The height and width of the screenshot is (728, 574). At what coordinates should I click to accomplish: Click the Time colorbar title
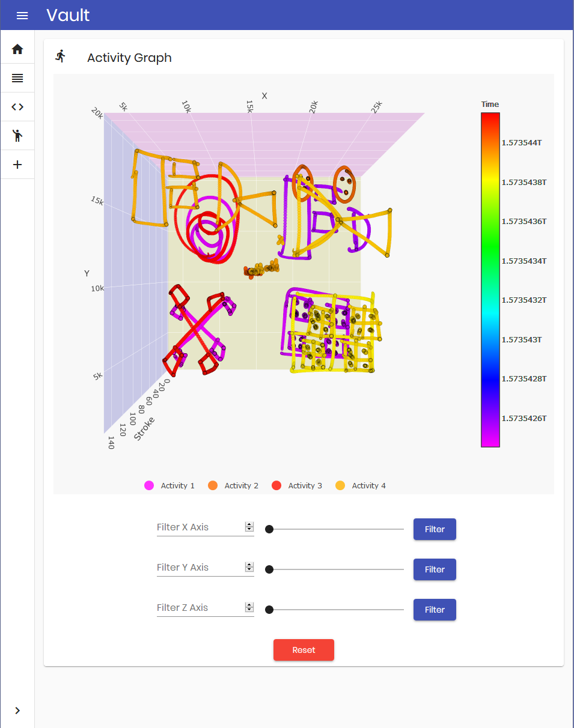[x=490, y=105]
